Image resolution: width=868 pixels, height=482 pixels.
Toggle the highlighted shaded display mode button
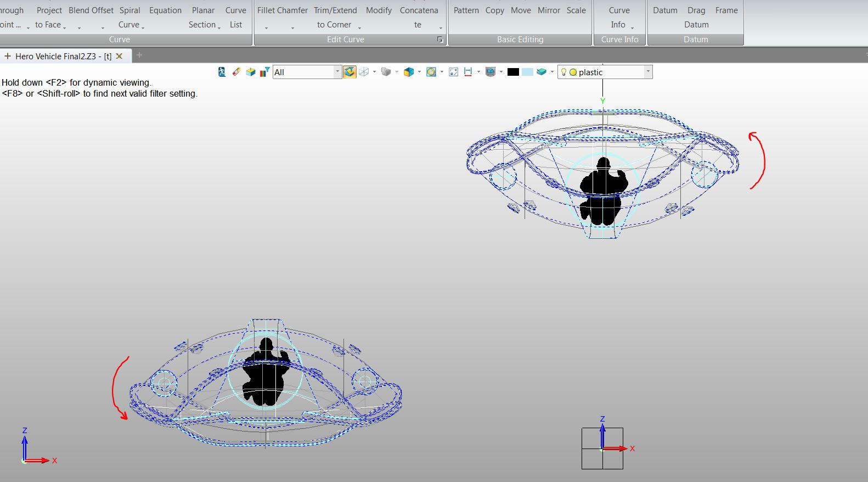tap(350, 72)
